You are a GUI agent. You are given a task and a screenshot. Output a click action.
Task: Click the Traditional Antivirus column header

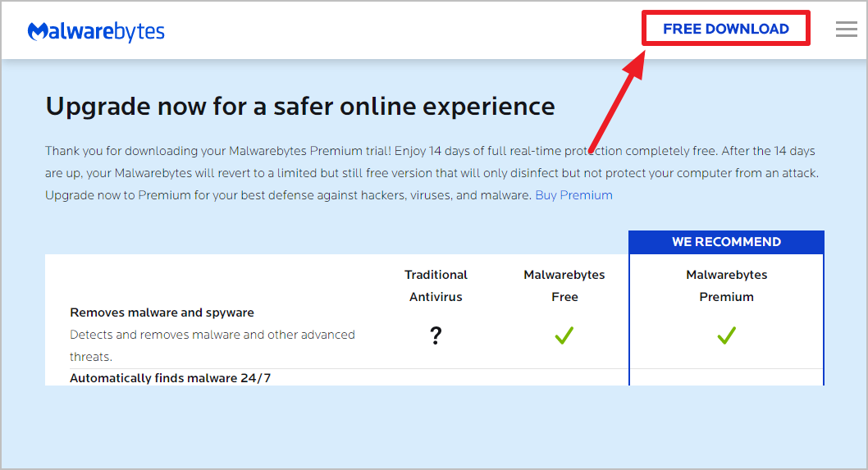pos(436,285)
